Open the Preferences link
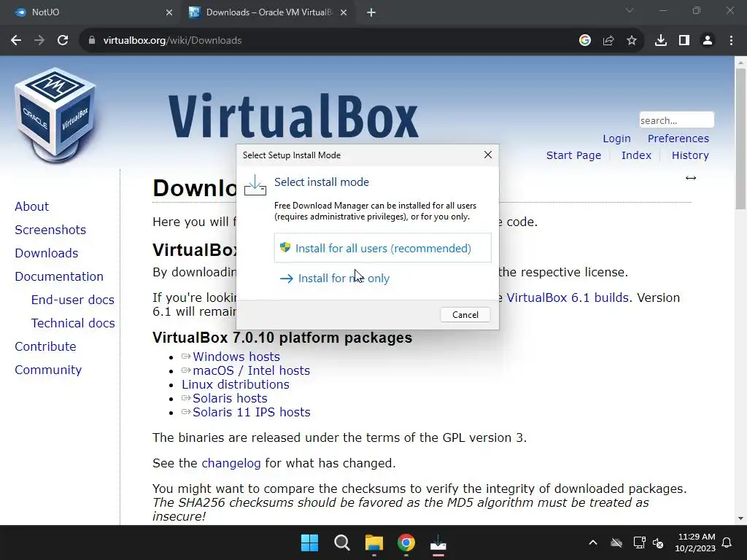Viewport: 747px width, 560px height. [x=678, y=139]
